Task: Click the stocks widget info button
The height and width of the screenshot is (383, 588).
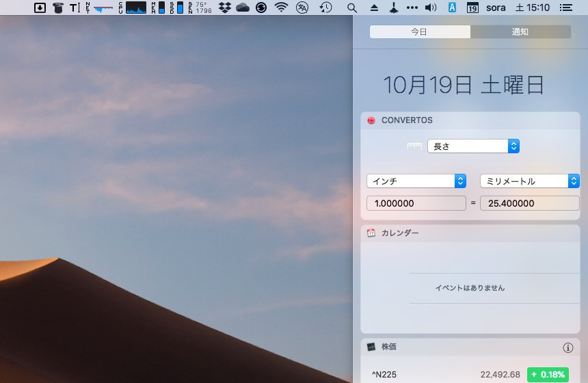Action: 567,347
